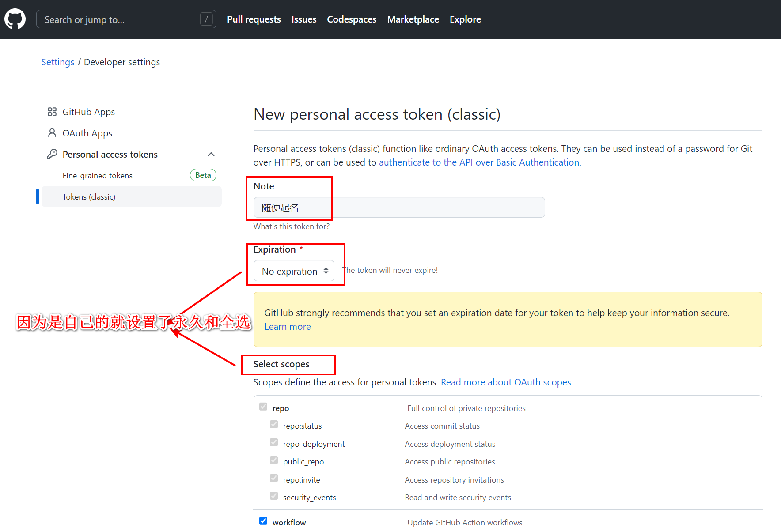Uncheck the workflow scope checkbox
The width and height of the screenshot is (781, 532).
pyautogui.click(x=263, y=521)
